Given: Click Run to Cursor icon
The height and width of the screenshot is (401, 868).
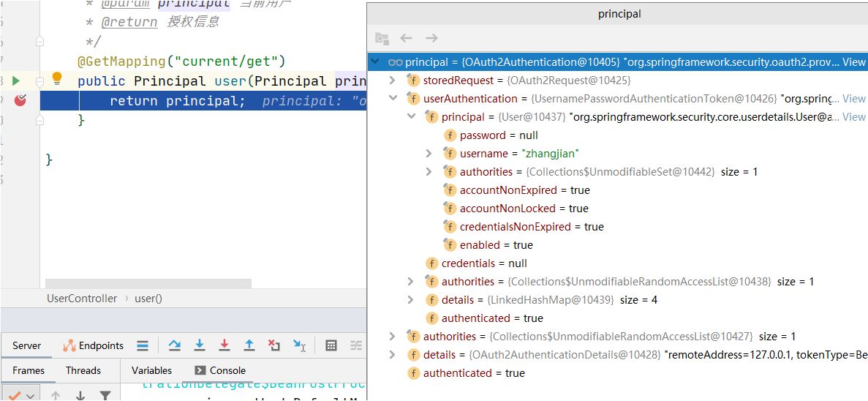Looking at the screenshot, I should 299,345.
